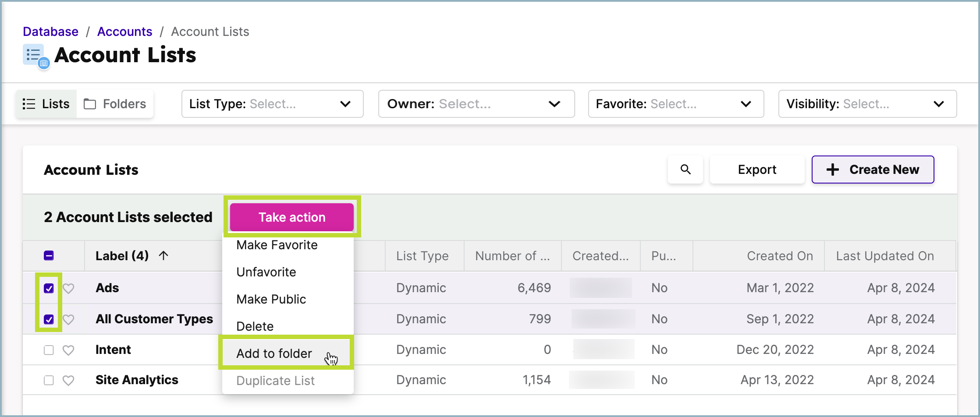The image size is (980, 417).
Task: Check the Site Analytics checkbox
Action: click(x=49, y=380)
